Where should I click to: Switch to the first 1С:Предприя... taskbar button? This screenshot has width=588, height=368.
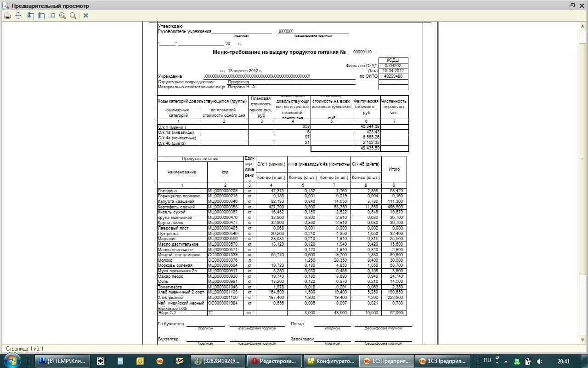pyautogui.click(x=386, y=361)
